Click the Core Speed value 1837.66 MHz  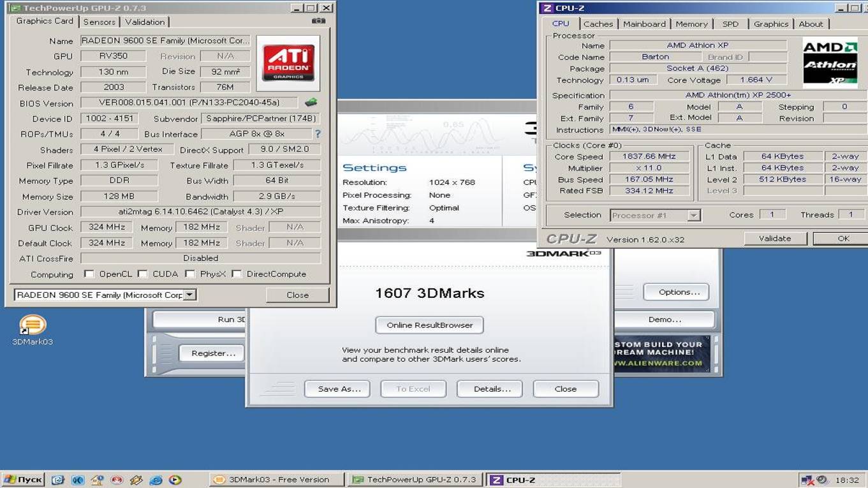tap(649, 156)
